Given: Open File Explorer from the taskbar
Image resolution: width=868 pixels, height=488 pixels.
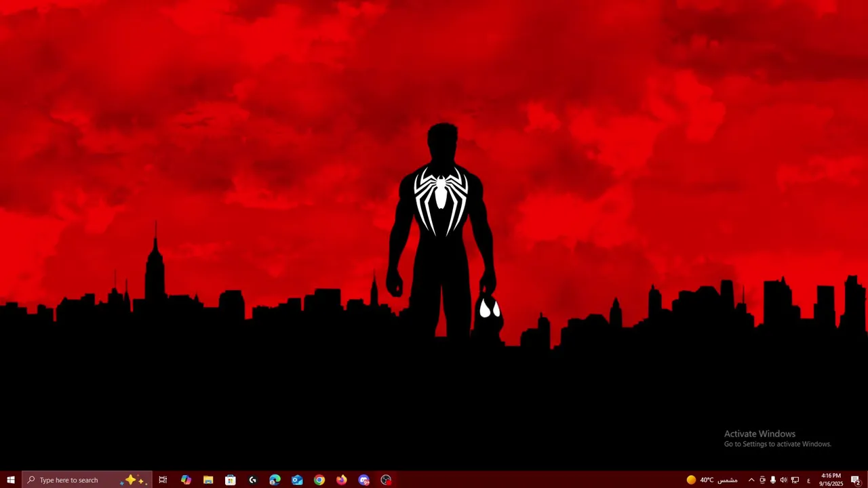Looking at the screenshot, I should pos(208,480).
